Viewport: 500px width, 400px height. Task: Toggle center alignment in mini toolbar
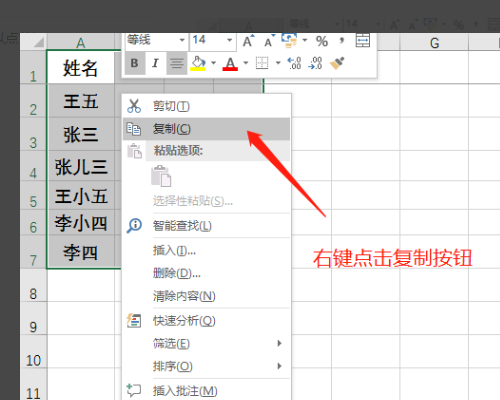pyautogui.click(x=177, y=63)
